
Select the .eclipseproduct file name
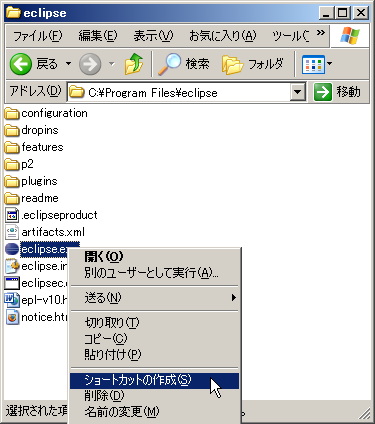point(59,215)
